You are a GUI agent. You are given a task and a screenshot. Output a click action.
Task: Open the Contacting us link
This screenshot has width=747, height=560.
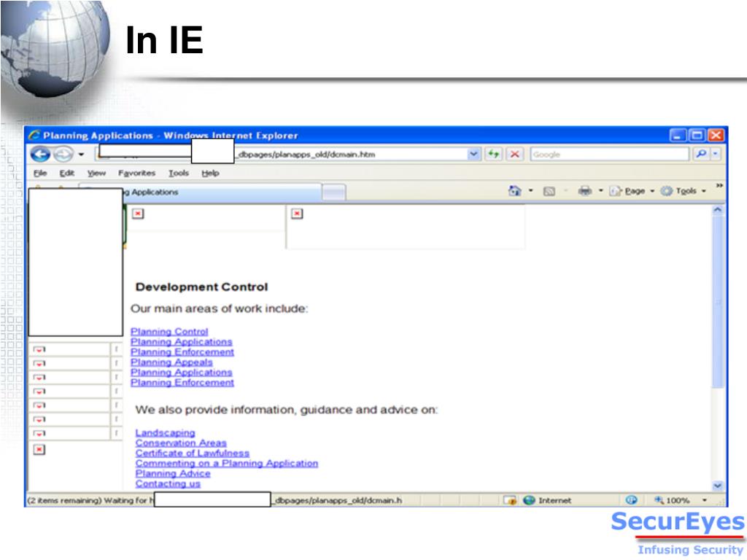pyautogui.click(x=168, y=484)
